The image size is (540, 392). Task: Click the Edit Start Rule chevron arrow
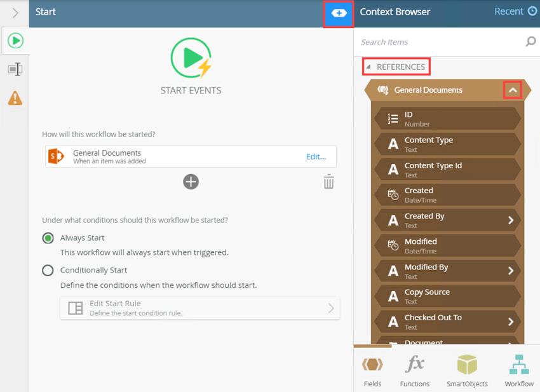(331, 308)
